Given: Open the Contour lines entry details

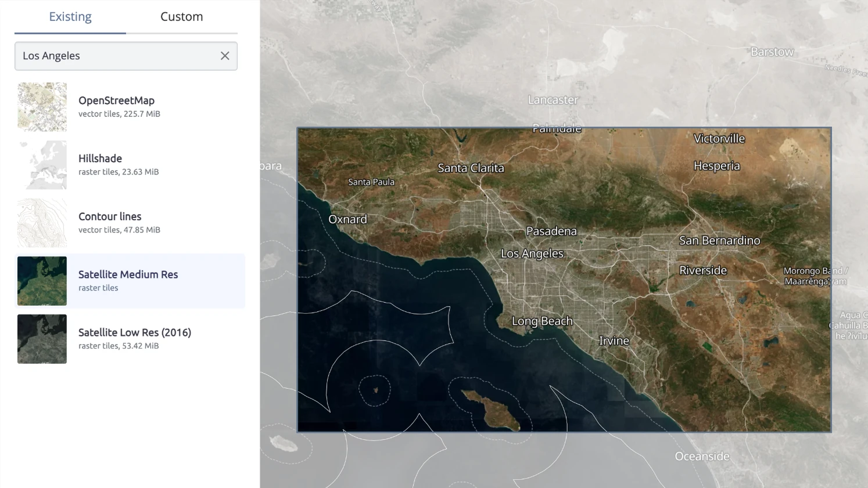Looking at the screenshot, I should click(110, 216).
